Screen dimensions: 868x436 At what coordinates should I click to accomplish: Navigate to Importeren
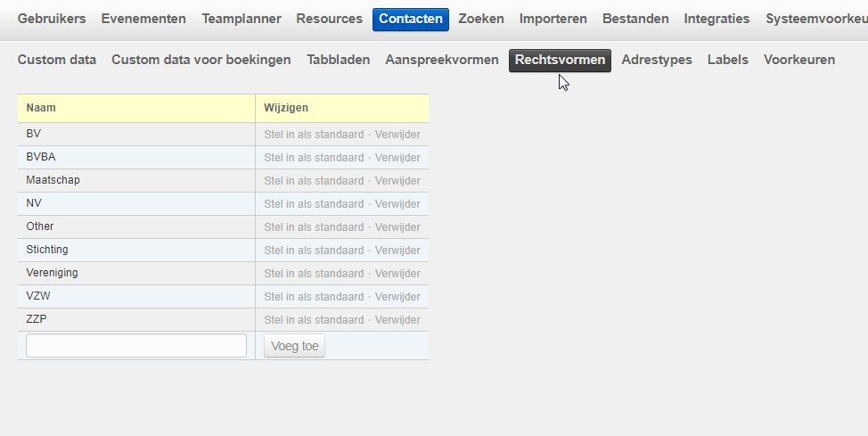coord(553,19)
